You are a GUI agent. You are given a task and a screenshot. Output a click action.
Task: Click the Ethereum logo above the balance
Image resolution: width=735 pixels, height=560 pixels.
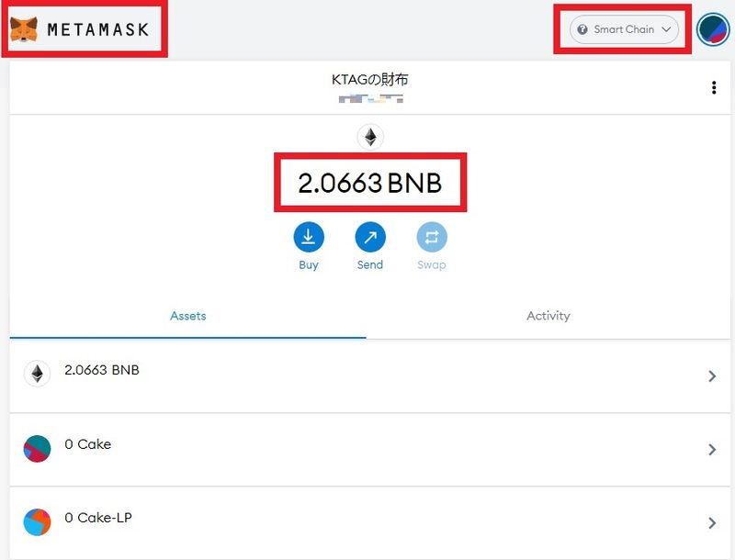[370, 138]
